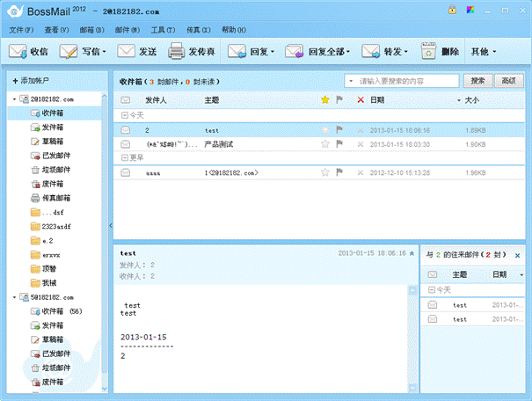The height and width of the screenshot is (401, 532).
Task: Open the 写信 compose dropdown arrow
Action: pos(106,52)
